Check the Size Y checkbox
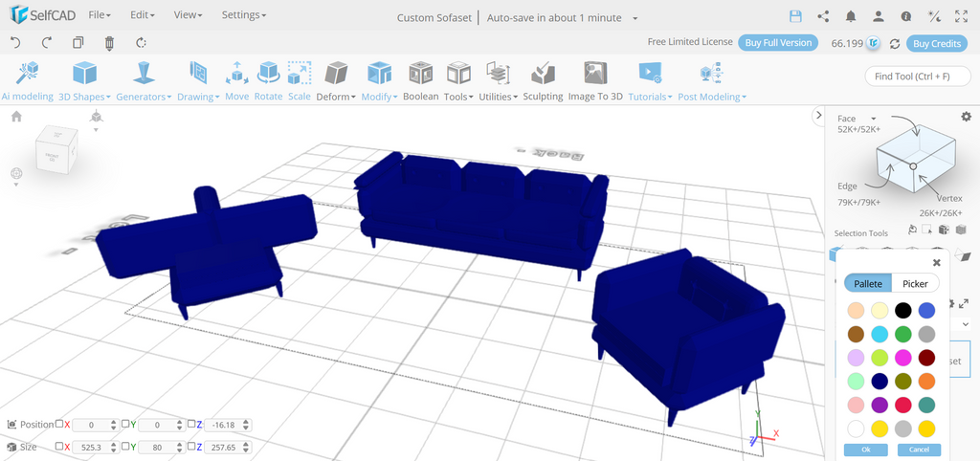Screen dimensions: 980x461 pyautogui.click(x=125, y=446)
